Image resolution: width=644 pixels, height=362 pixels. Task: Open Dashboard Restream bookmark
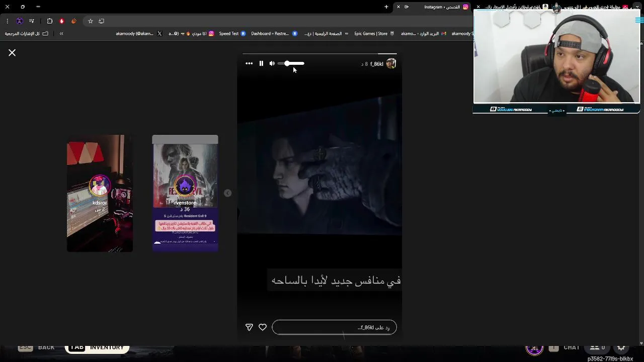[x=274, y=34]
